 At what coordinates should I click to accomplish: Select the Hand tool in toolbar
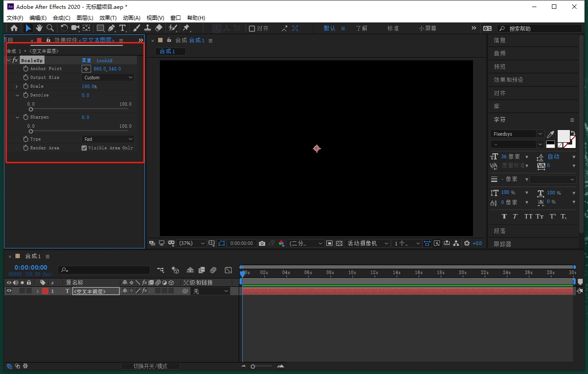click(39, 28)
